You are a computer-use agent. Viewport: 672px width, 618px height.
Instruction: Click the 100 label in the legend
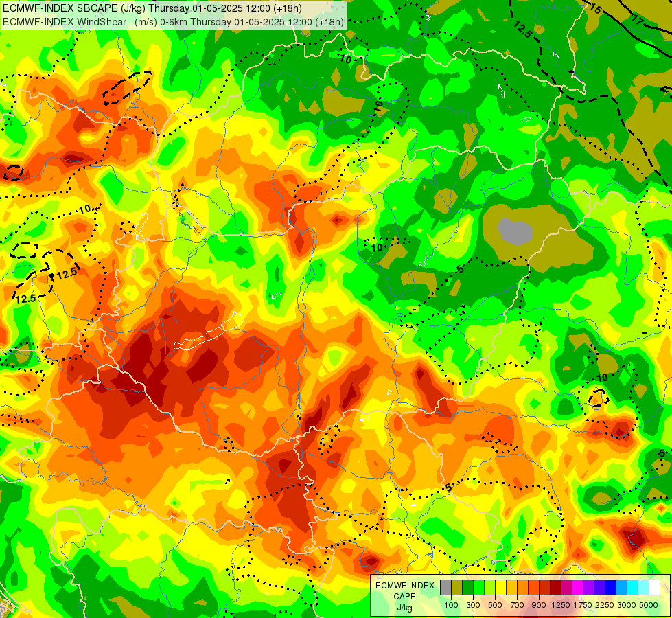(451, 605)
